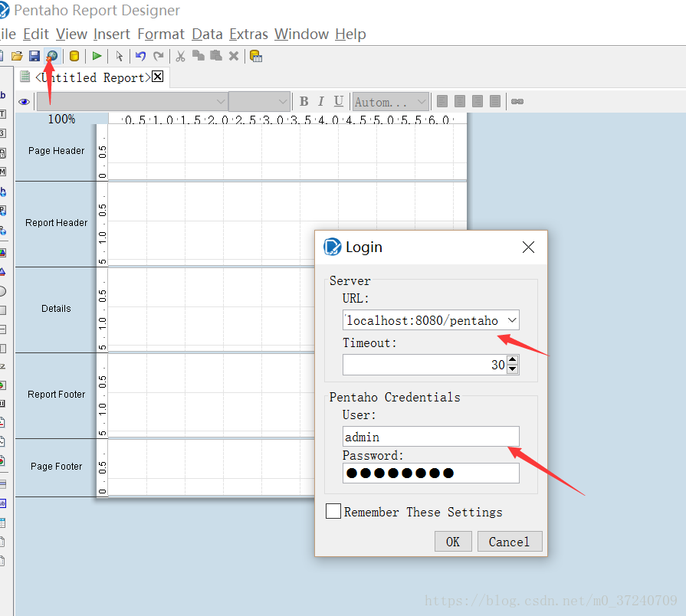
Task: Click the Bold formatting button
Action: click(304, 101)
